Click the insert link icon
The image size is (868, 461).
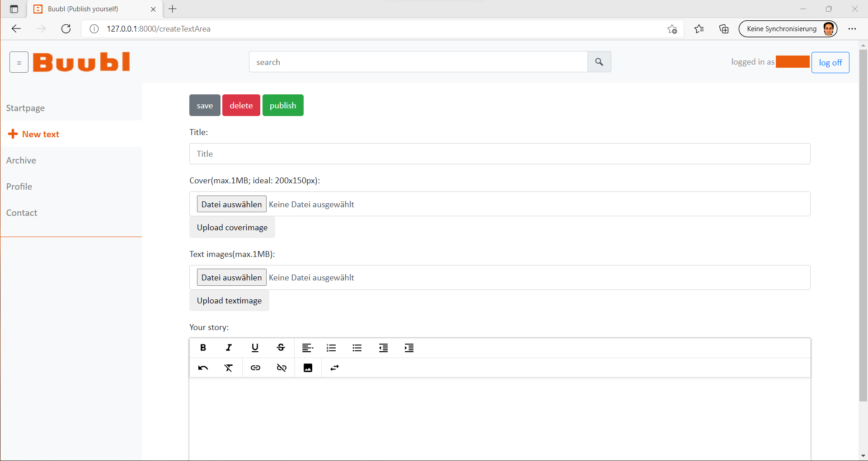(x=255, y=368)
